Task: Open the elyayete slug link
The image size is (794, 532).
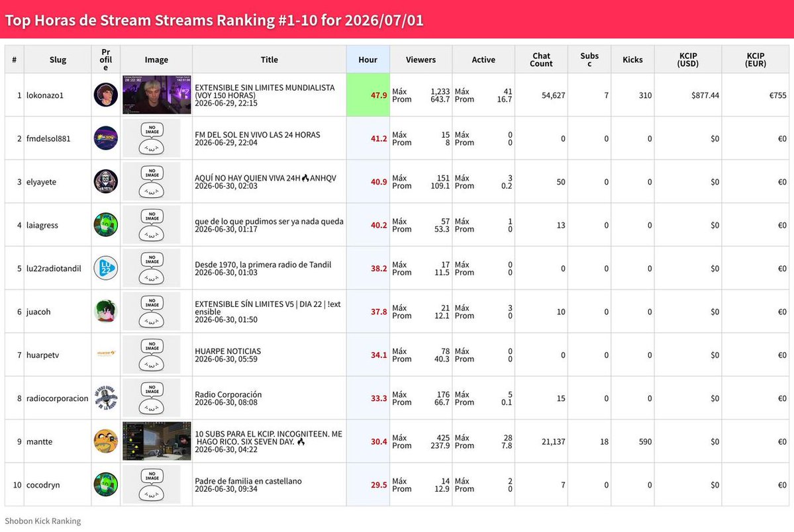Action: pyautogui.click(x=42, y=182)
